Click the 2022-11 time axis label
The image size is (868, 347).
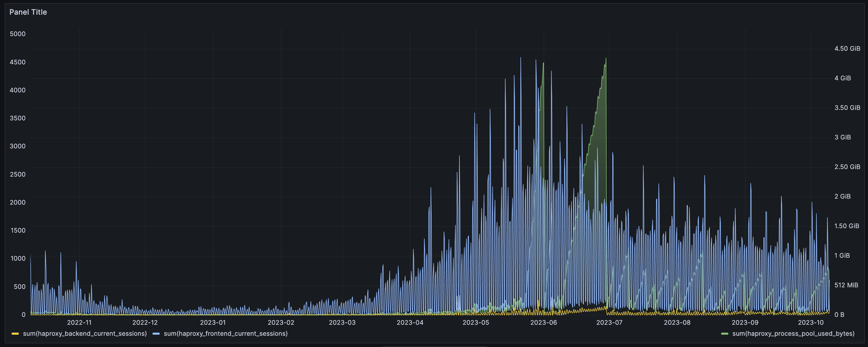(80, 322)
